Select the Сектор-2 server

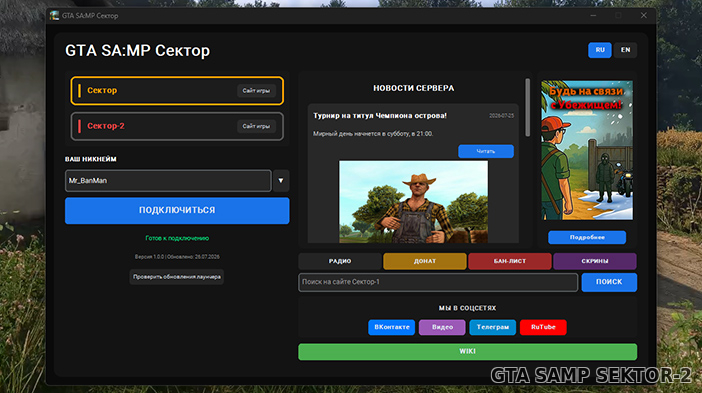click(x=177, y=126)
